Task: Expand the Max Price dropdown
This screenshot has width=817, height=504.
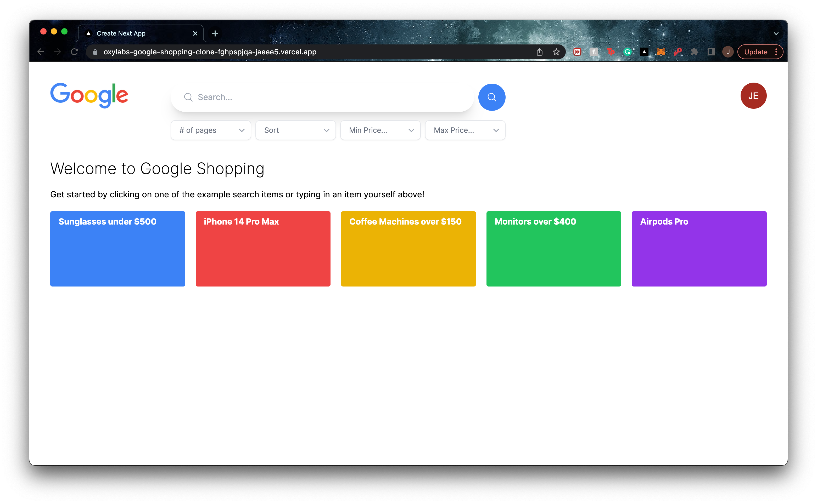Action: (465, 130)
